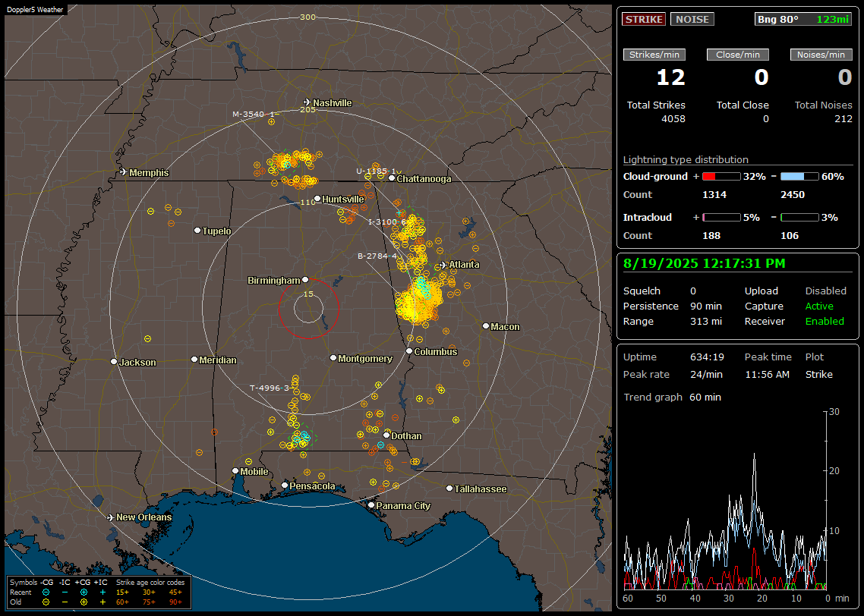
Task: Click the Plot Strike setting
Action: [818, 374]
